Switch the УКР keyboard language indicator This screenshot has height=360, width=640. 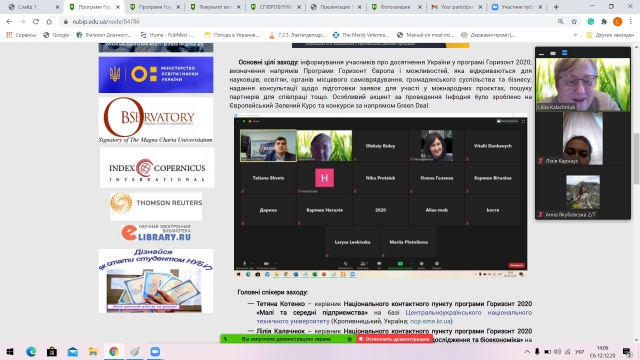pyautogui.click(x=579, y=351)
